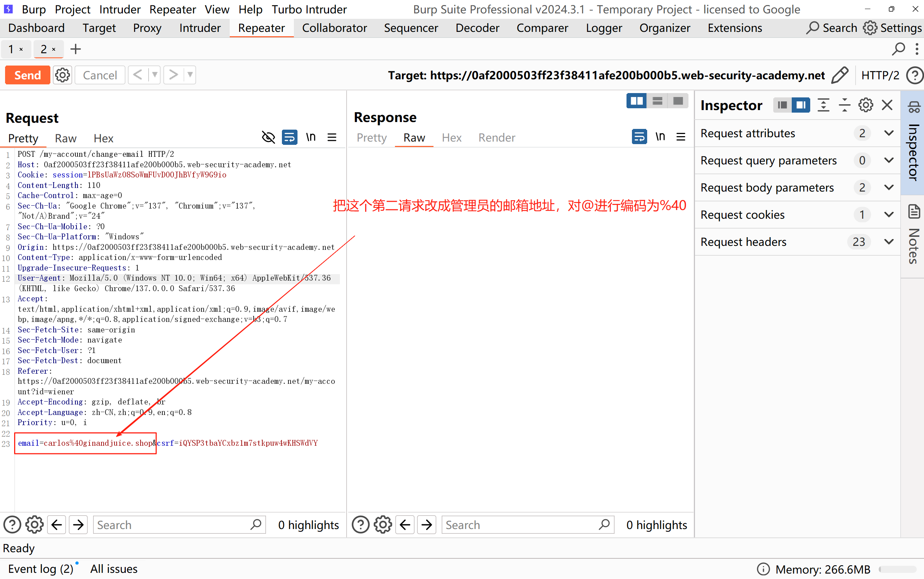Open history back dropdown arrow
This screenshot has width=924, height=579.
[154, 75]
